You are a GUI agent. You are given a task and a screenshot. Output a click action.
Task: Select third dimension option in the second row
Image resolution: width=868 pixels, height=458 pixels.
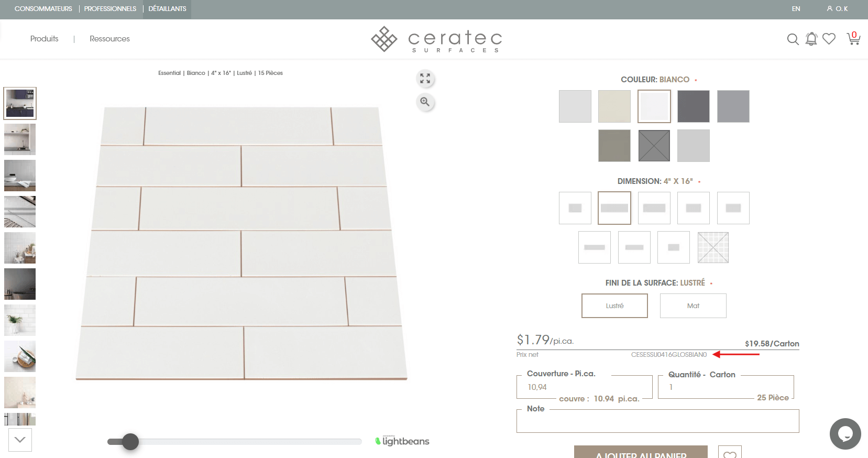674,247
